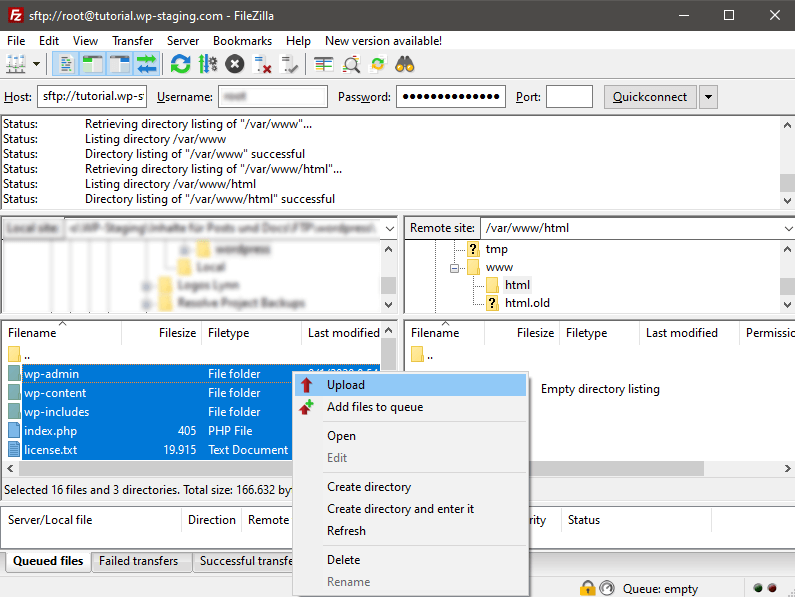Screen dimensions: 795x597
Task: Choose 'Add files to queue' from context menu
Action: click(411, 407)
